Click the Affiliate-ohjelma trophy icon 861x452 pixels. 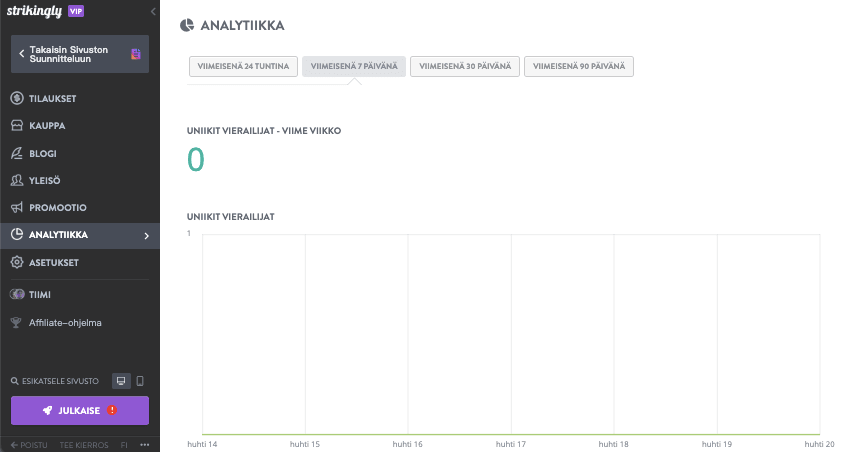click(16, 323)
